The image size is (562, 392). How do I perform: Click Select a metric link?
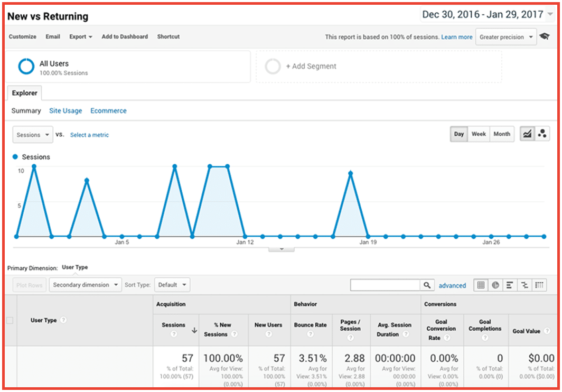89,135
